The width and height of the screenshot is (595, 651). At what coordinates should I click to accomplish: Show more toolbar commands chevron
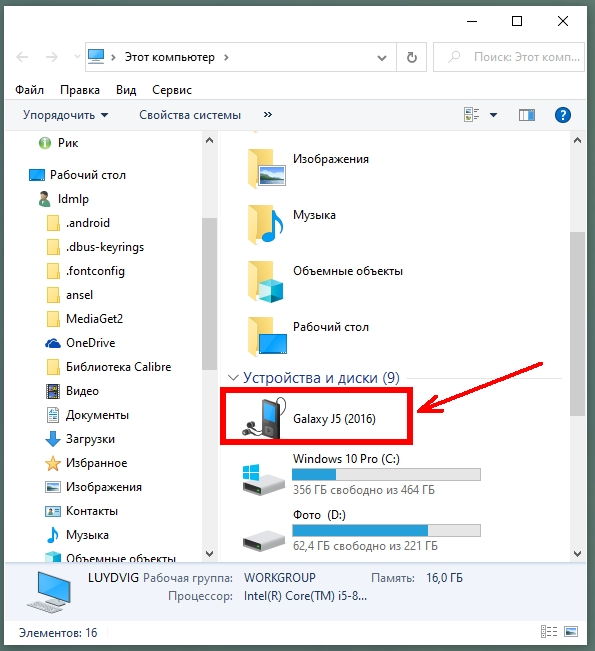[x=268, y=115]
